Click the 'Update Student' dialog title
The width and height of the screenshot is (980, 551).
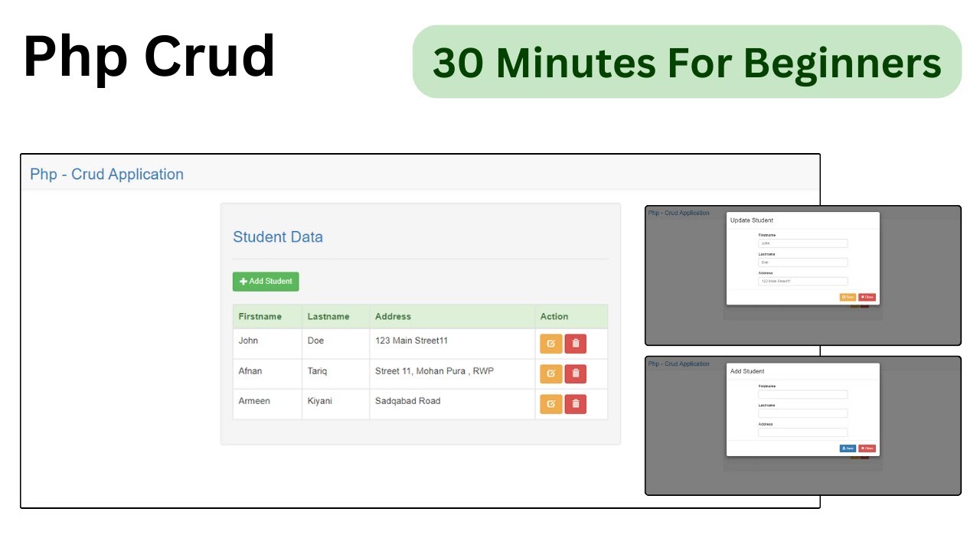click(752, 220)
